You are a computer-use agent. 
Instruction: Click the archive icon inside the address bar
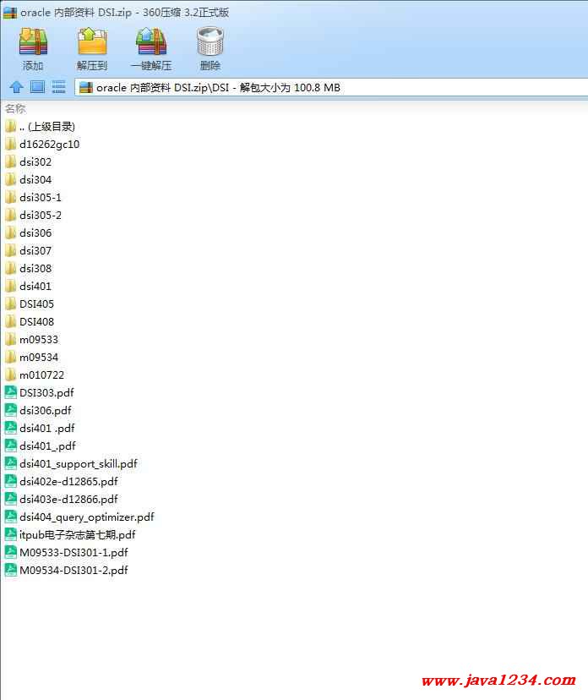(x=85, y=88)
